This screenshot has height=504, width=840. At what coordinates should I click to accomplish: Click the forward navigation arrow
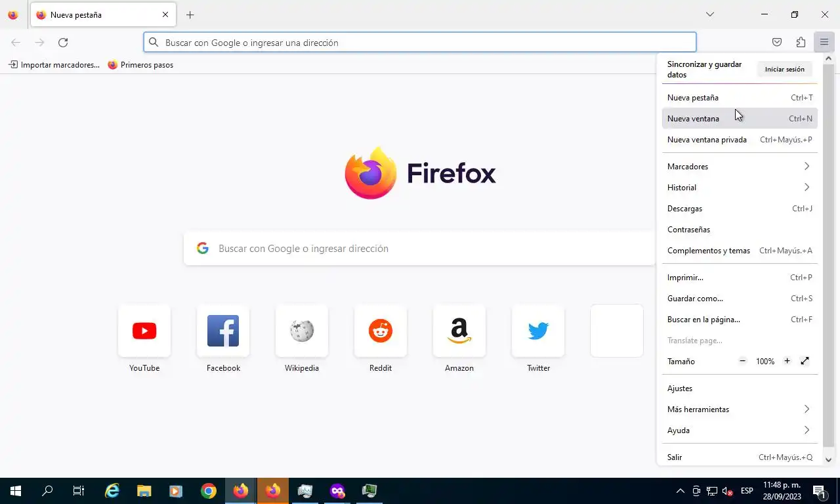39,43
